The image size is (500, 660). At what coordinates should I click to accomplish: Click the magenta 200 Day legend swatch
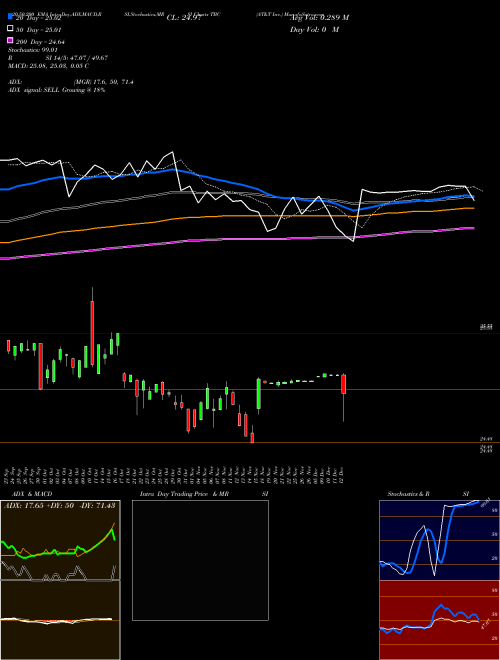click(x=10, y=40)
